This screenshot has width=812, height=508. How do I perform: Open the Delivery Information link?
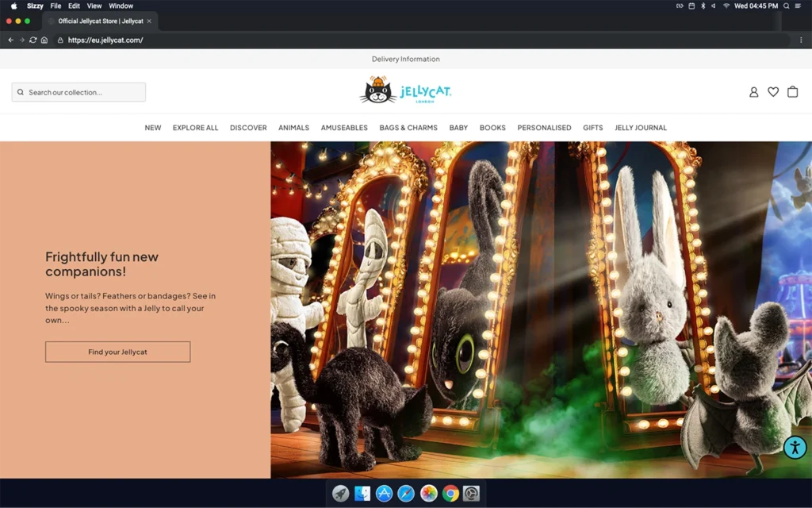coord(405,60)
